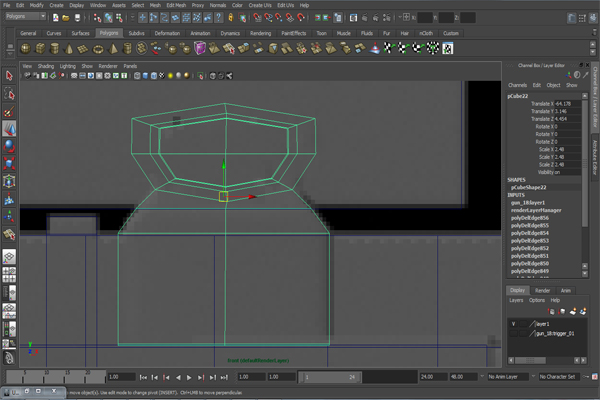
Task: Open scene with the folder icon
Action: coord(66,18)
